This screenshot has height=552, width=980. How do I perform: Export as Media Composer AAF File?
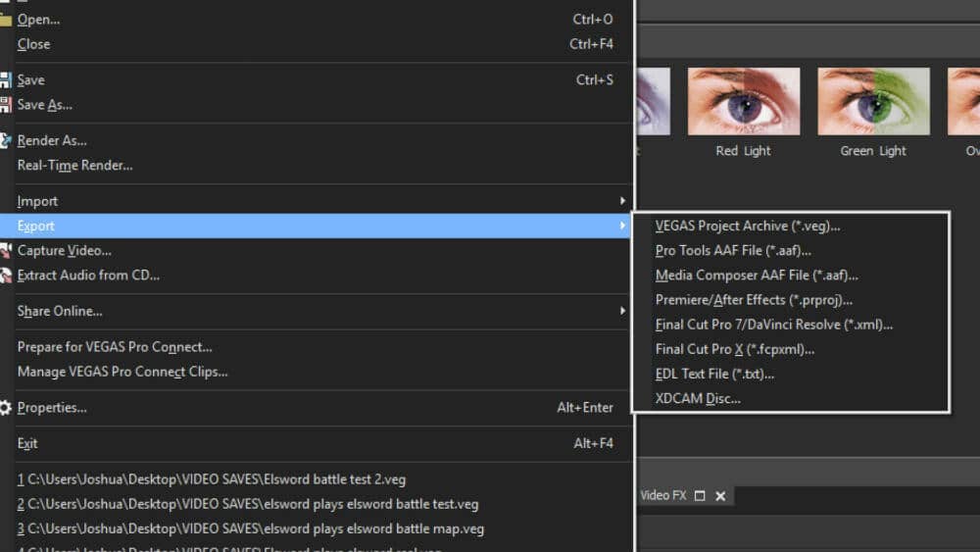coord(791,276)
